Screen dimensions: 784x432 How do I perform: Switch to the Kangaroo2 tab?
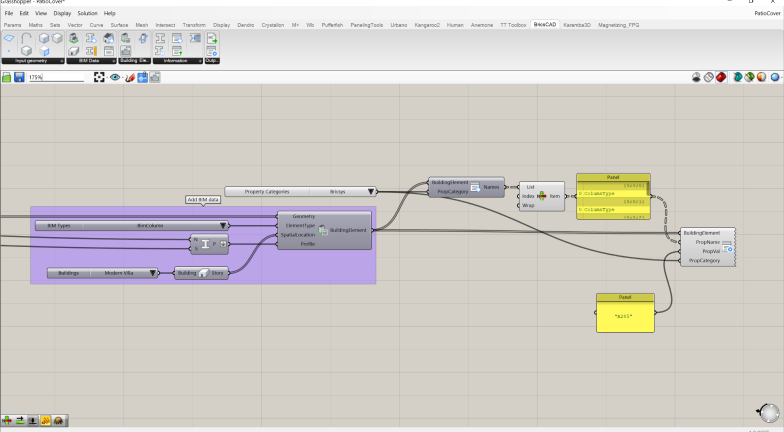click(427, 25)
